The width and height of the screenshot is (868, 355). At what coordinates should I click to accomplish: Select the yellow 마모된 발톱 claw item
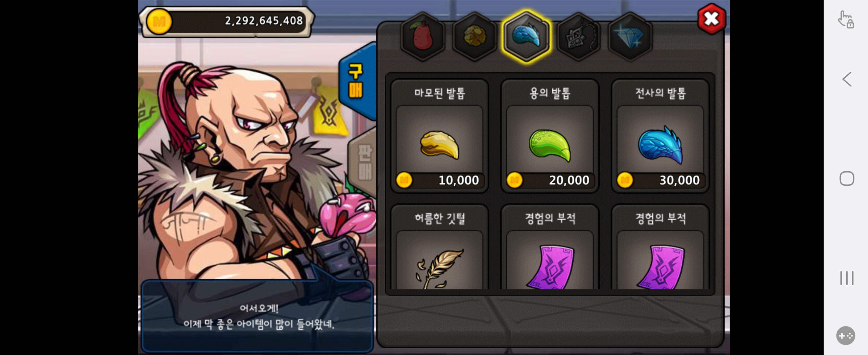click(x=439, y=136)
